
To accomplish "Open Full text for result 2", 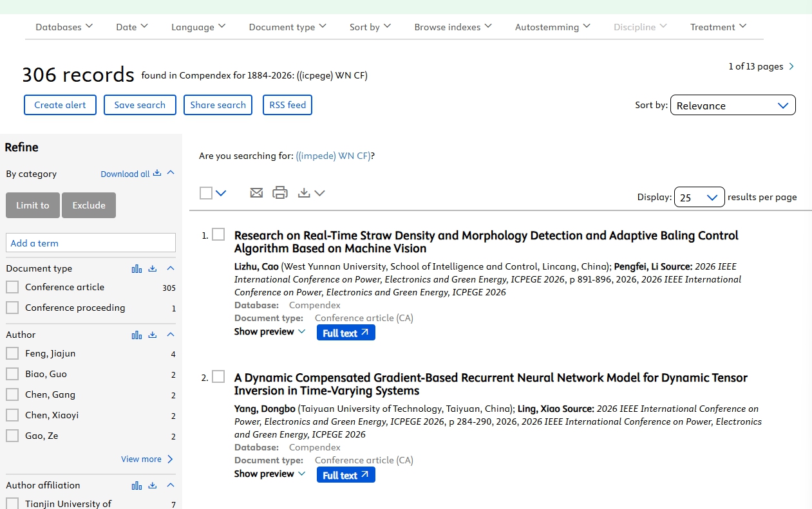I will pyautogui.click(x=346, y=475).
